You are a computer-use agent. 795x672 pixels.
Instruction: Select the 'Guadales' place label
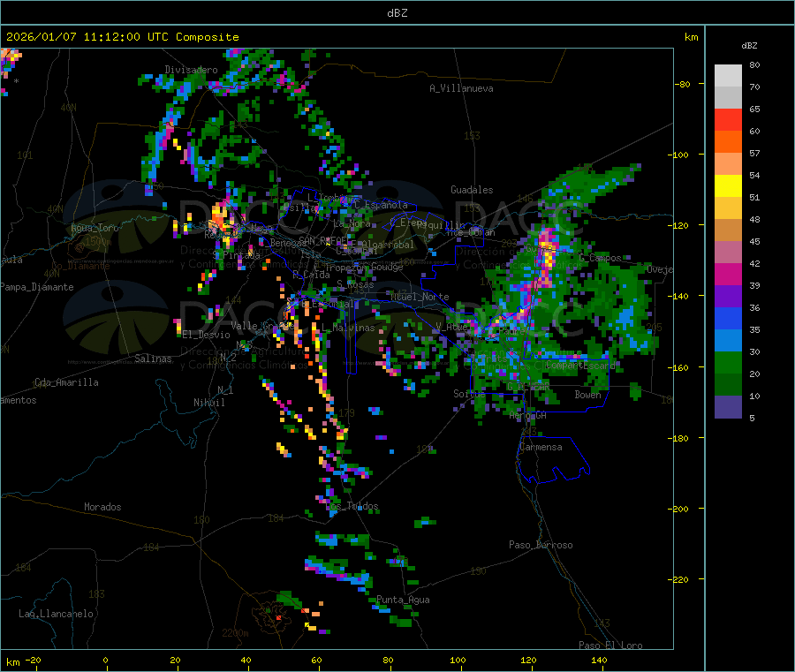[x=472, y=190]
